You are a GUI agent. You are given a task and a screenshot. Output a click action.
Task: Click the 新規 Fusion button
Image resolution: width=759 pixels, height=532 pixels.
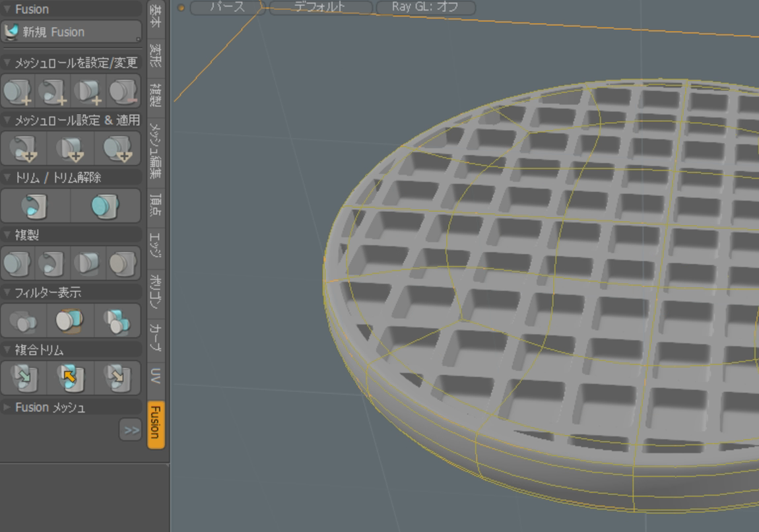71,32
